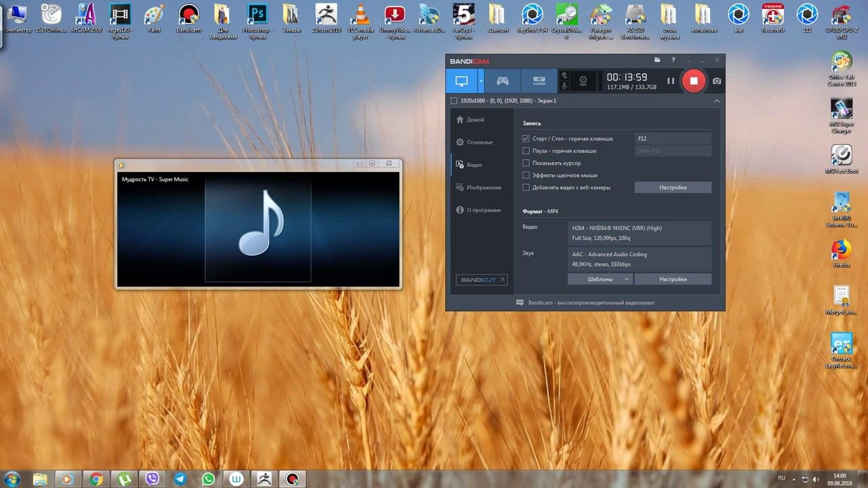Toggle the webcam overlay icon
Image resolution: width=868 pixels, height=488 pixels.
point(583,81)
